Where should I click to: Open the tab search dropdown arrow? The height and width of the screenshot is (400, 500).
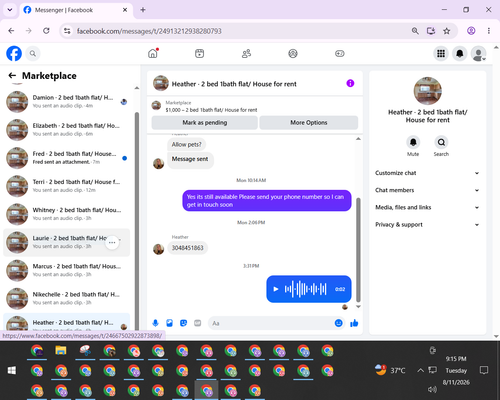[10, 10]
